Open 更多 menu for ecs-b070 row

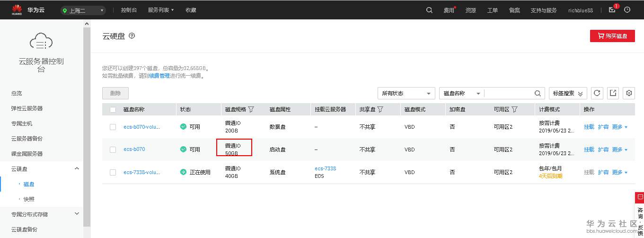pos(619,150)
